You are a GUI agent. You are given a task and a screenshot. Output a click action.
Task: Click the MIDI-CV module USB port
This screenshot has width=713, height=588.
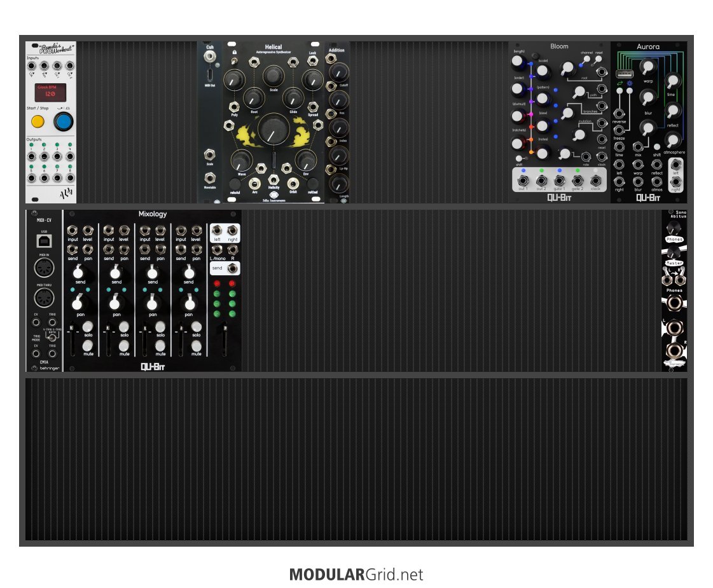pos(44,240)
